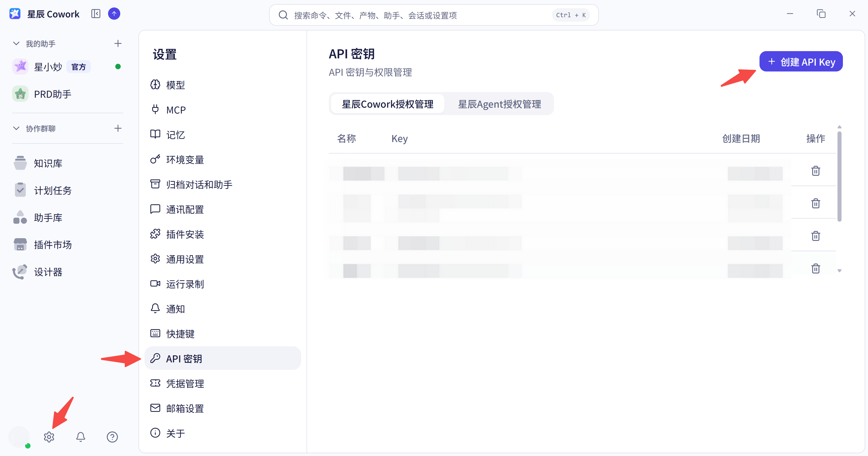Image resolution: width=868 pixels, height=456 pixels.
Task: Click the sidebar collapse icon
Action: pos(96,14)
